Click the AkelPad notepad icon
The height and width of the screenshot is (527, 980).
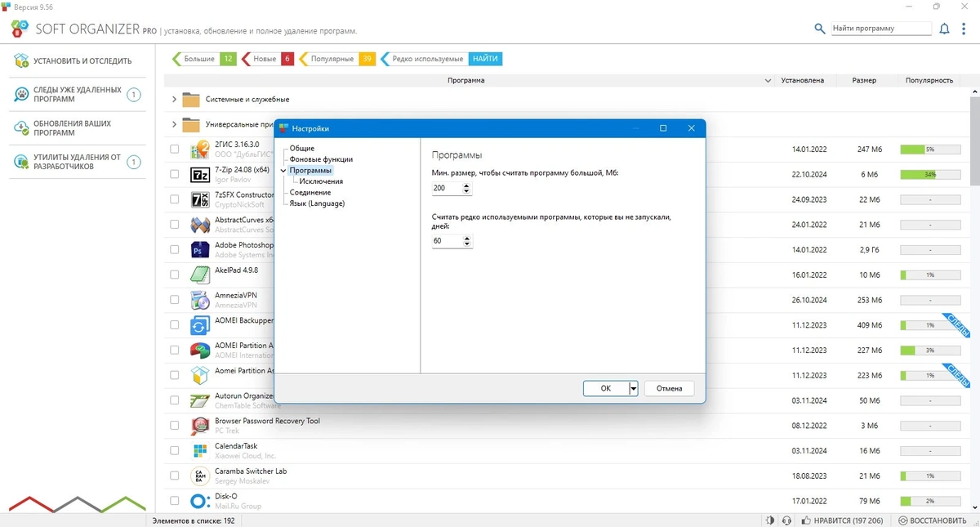click(x=200, y=275)
